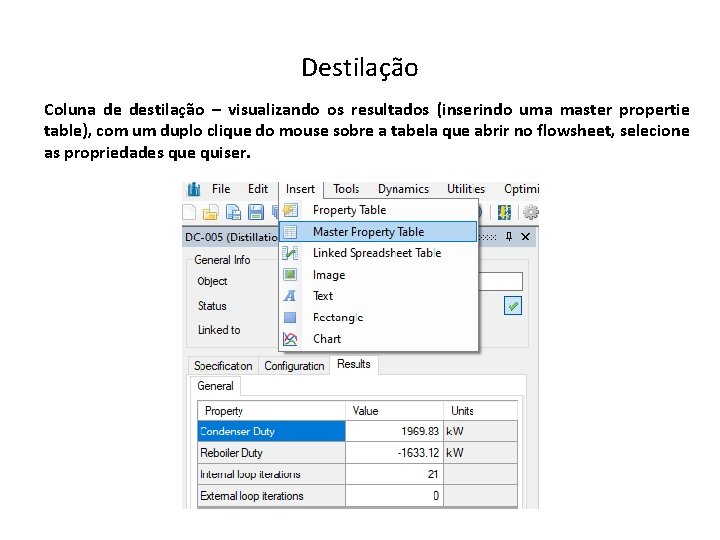
Task: Click the 1969.83 value cell
Action: tap(394, 431)
